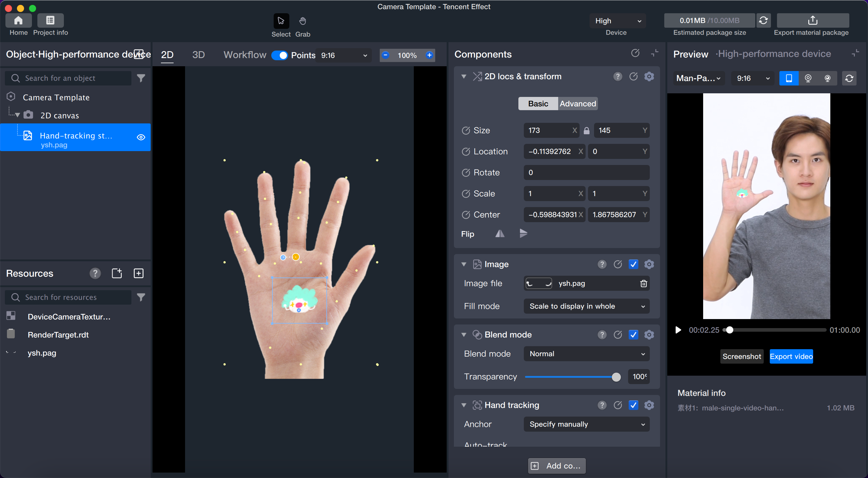Click the add resource plus icon
868x478 pixels.
point(139,273)
